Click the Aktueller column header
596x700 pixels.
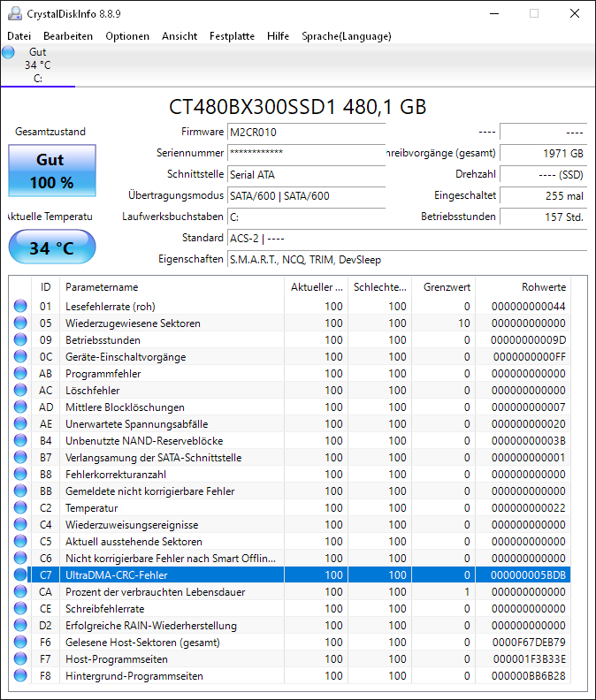click(317, 287)
